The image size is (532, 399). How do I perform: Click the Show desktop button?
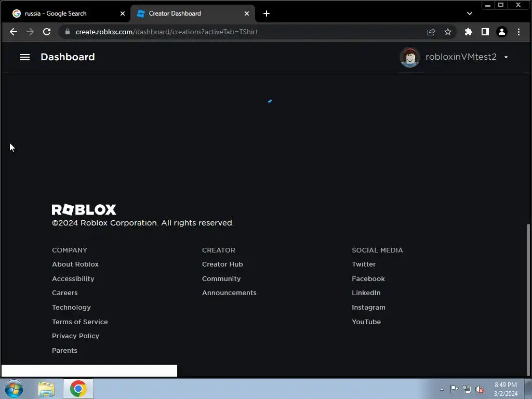(528, 389)
